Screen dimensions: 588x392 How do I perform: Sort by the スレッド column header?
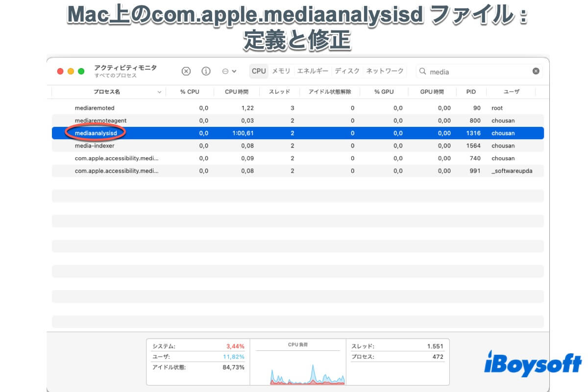coord(280,92)
